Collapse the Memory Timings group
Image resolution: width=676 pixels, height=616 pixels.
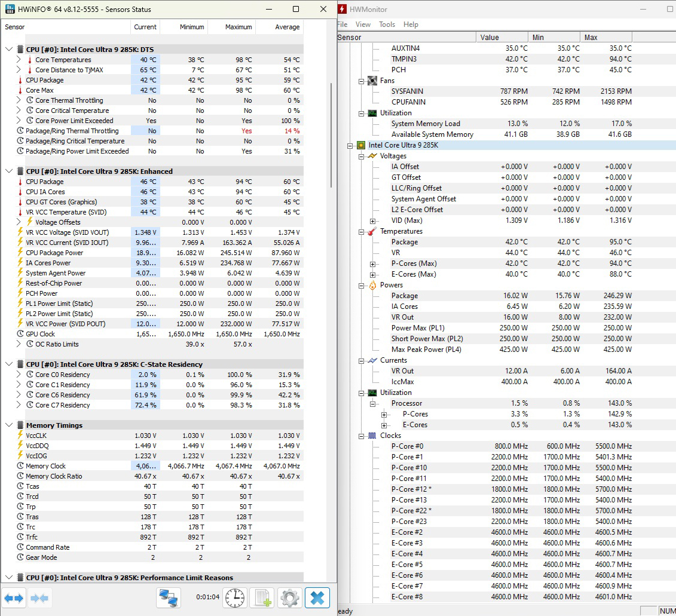click(8, 425)
